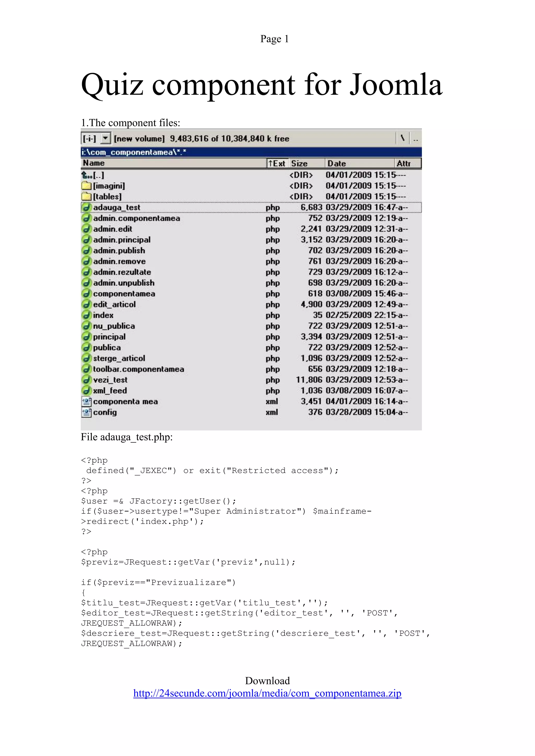Select the toolbar.componentamea file row
The image size is (535, 756).
[138, 369]
